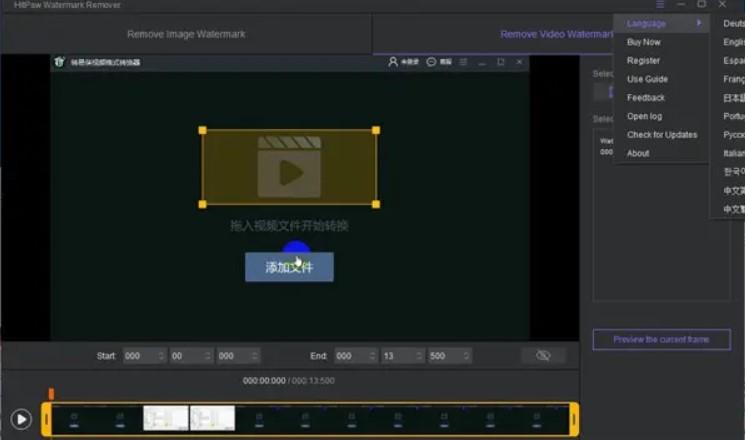The image size is (745, 440).
Task: Click the Start seconds field showing 00
Action: tap(191, 356)
